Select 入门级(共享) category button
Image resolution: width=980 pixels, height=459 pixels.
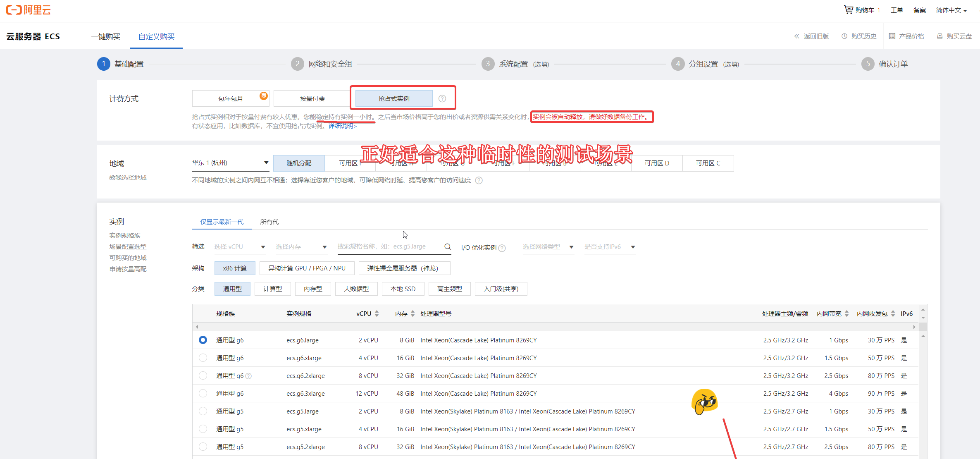501,289
